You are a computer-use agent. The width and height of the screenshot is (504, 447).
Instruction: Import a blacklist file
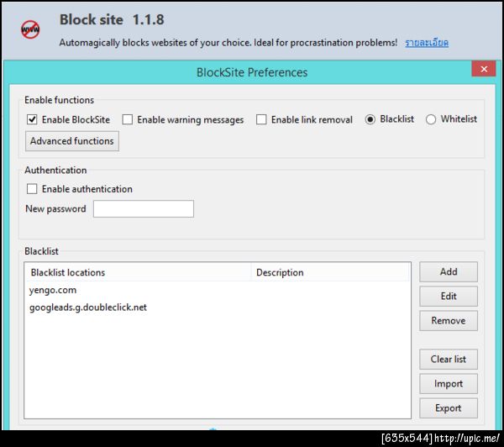[449, 383]
